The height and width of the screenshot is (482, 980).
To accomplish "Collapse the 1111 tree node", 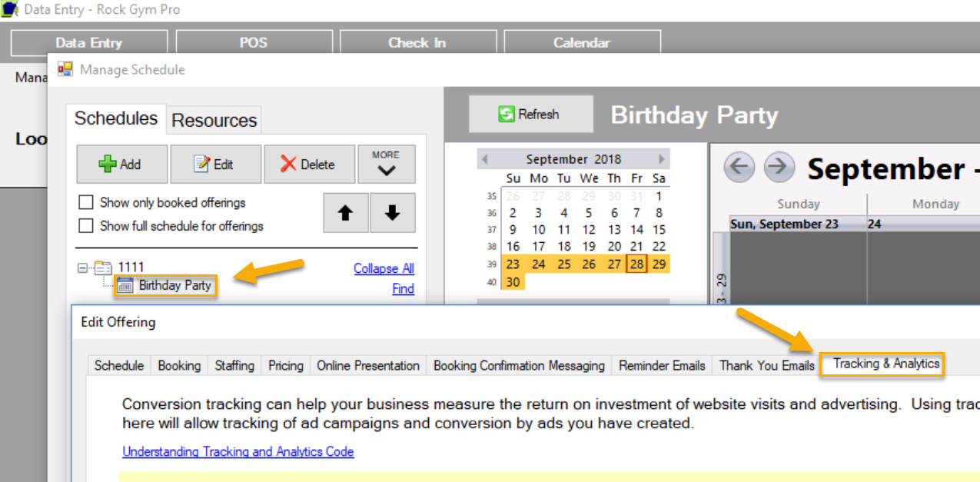I will point(83,268).
